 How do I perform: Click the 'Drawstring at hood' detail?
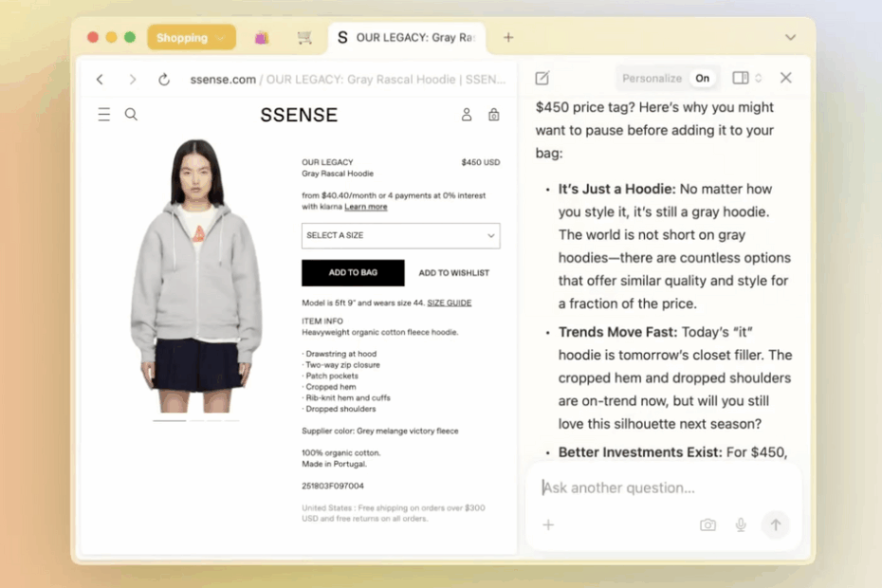pyautogui.click(x=340, y=354)
